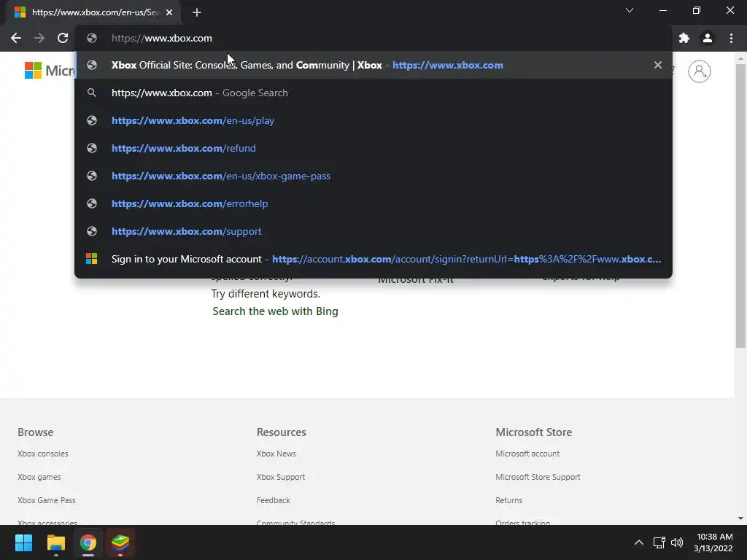747x560 pixels.
Task: Open the network tray icon
Action: coord(659,542)
